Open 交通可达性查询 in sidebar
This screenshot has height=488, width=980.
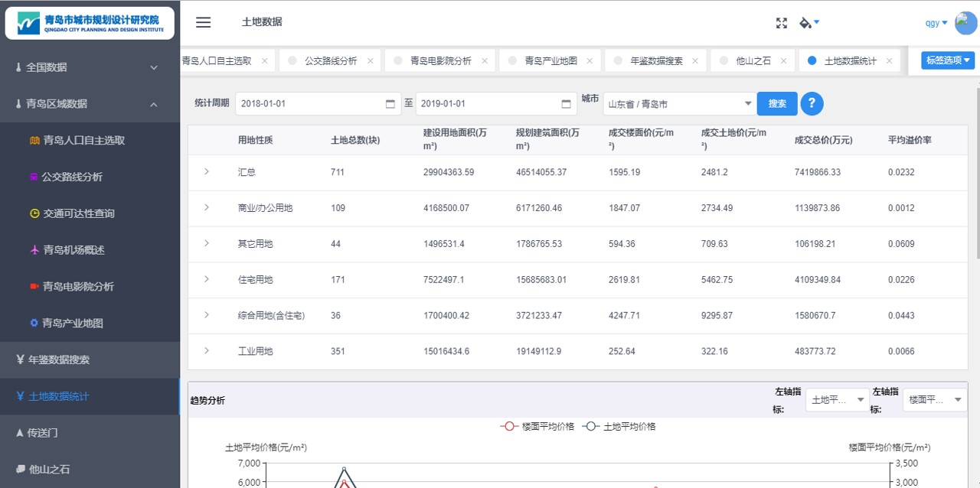(x=90, y=213)
